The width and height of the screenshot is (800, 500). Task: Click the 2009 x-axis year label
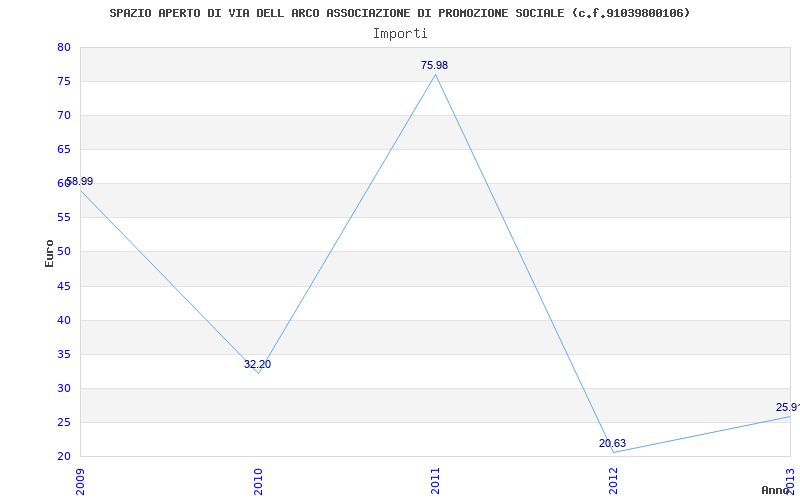click(x=80, y=482)
